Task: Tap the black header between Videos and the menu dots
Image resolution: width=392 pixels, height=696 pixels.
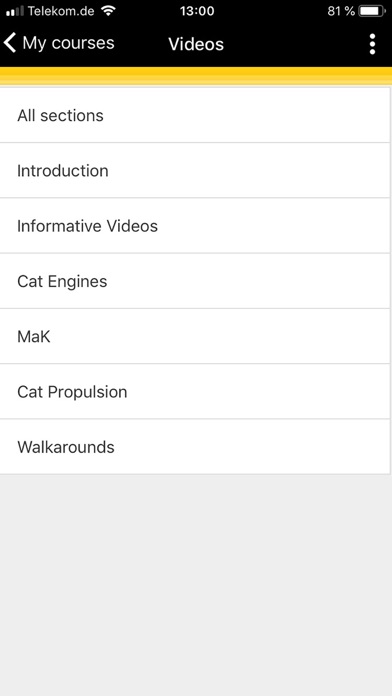Action: point(295,44)
